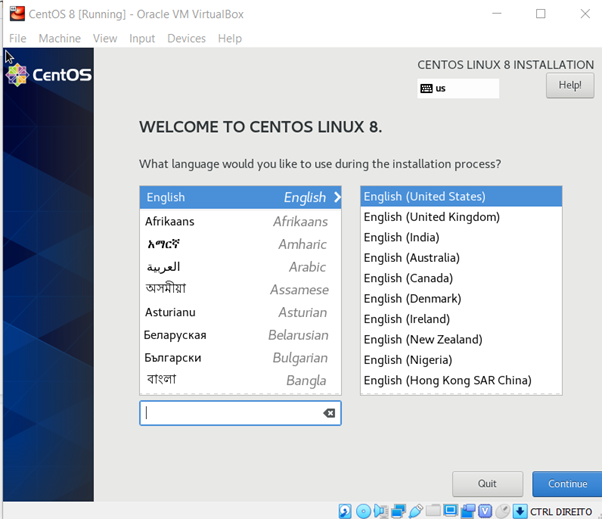Open the Devices menu
The height and width of the screenshot is (519, 602).
186,38
